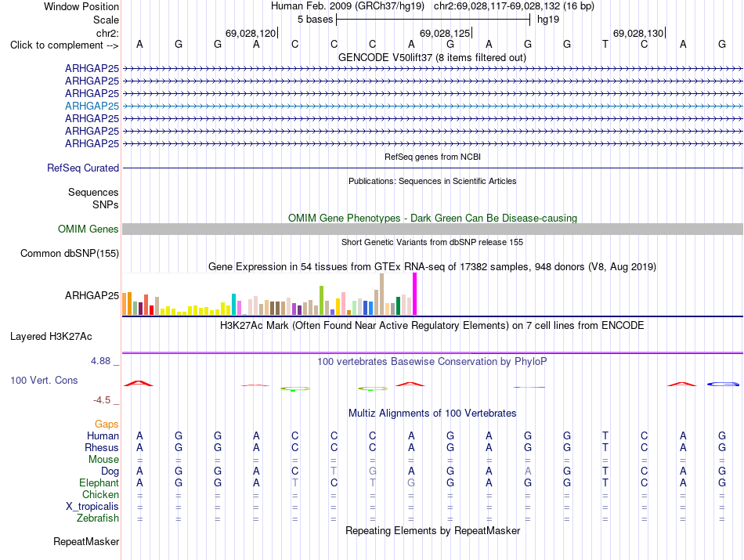
Task: Click the Window Position label
Action: [x=81, y=6]
